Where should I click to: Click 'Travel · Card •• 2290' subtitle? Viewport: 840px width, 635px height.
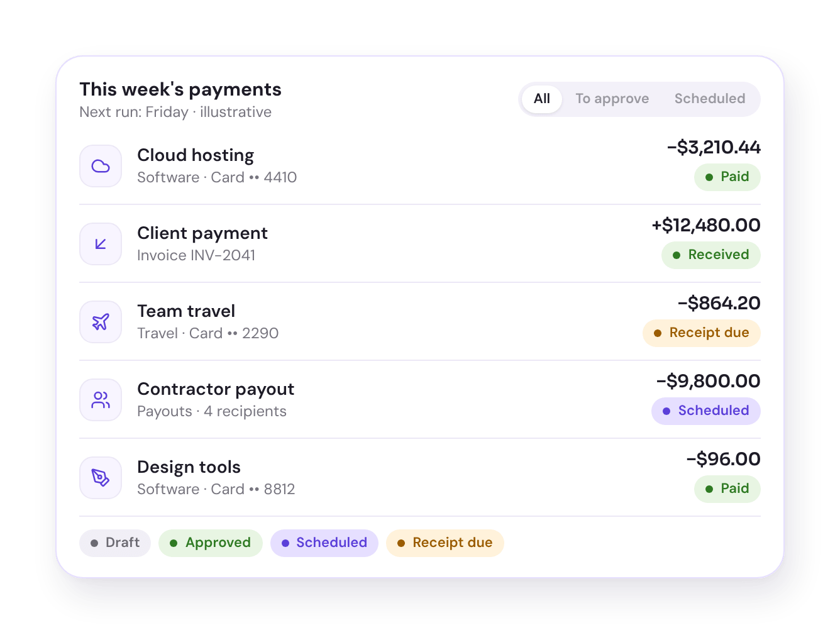click(x=208, y=333)
